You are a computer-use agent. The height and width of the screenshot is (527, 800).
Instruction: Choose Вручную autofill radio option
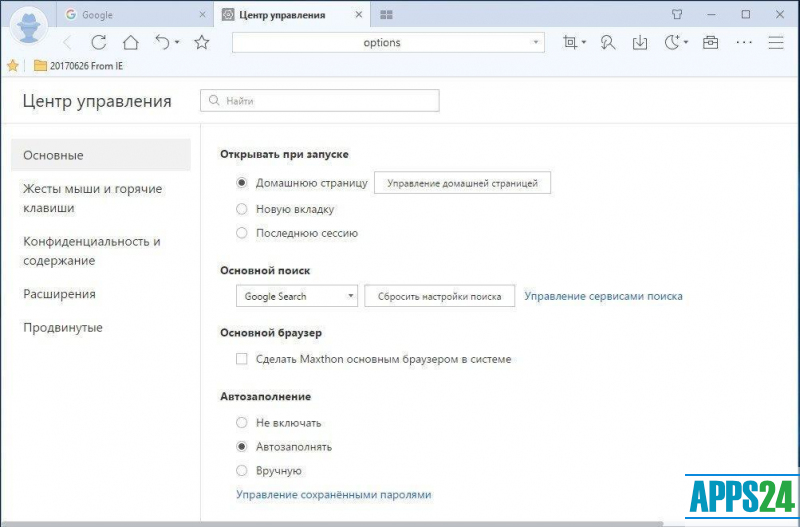[x=242, y=470]
